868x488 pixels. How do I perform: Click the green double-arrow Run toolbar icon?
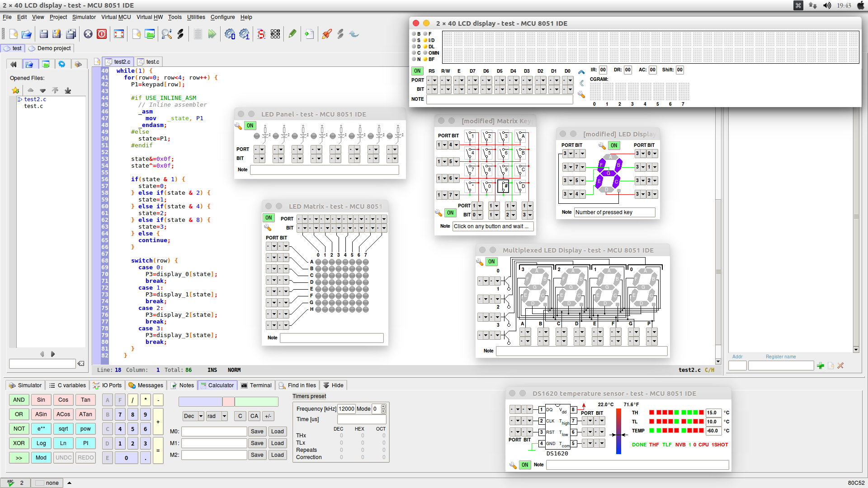pyautogui.click(x=212, y=34)
